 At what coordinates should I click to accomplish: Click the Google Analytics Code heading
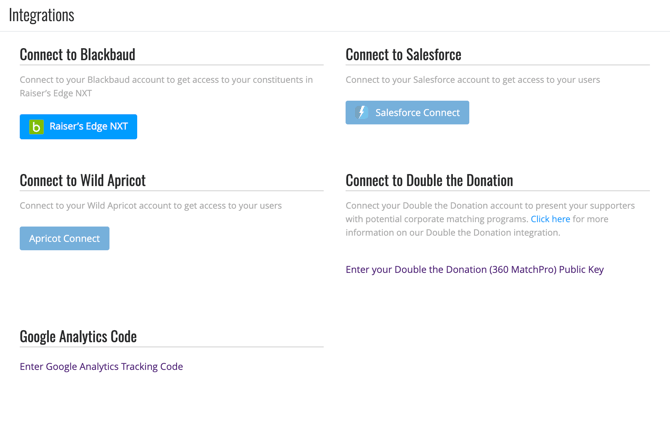pos(78,336)
